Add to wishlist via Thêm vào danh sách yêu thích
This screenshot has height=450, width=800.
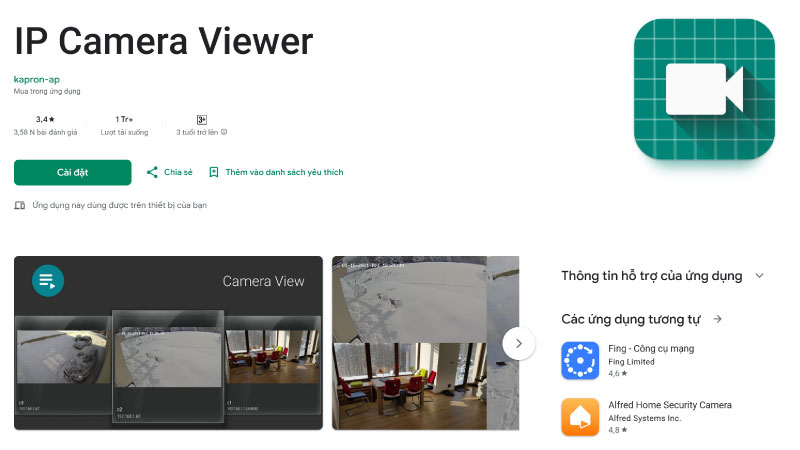[284, 172]
